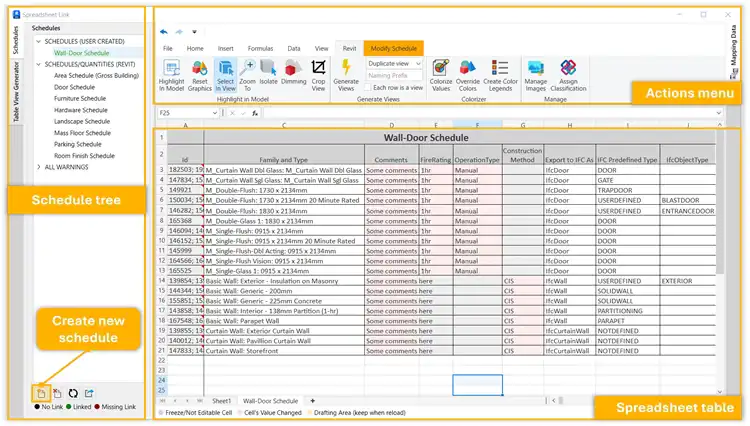Image resolution: width=750 pixels, height=426 pixels.
Task: Click the Override Colors icon
Action: pos(467,68)
